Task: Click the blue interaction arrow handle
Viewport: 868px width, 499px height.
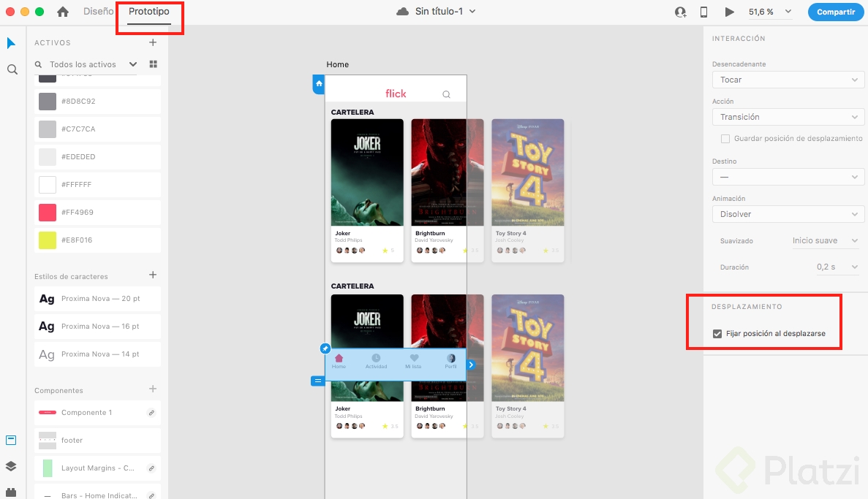Action: 471,365
